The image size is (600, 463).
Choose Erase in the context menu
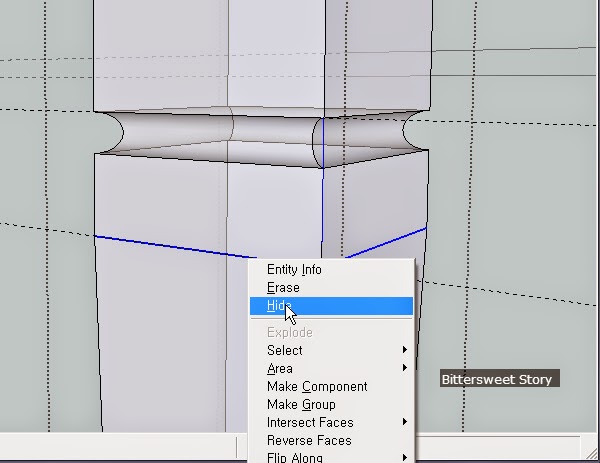click(x=331, y=288)
